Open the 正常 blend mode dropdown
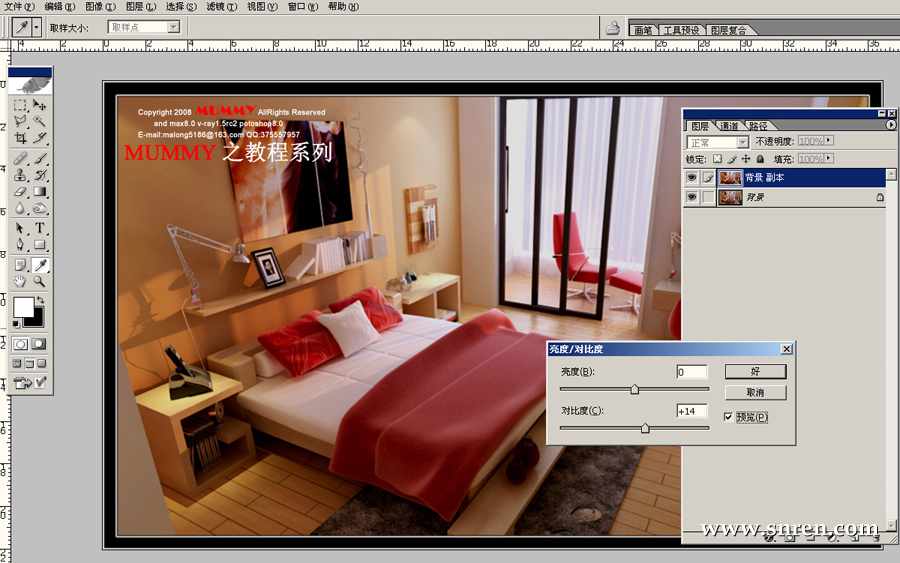The width and height of the screenshot is (900, 563). point(743,142)
